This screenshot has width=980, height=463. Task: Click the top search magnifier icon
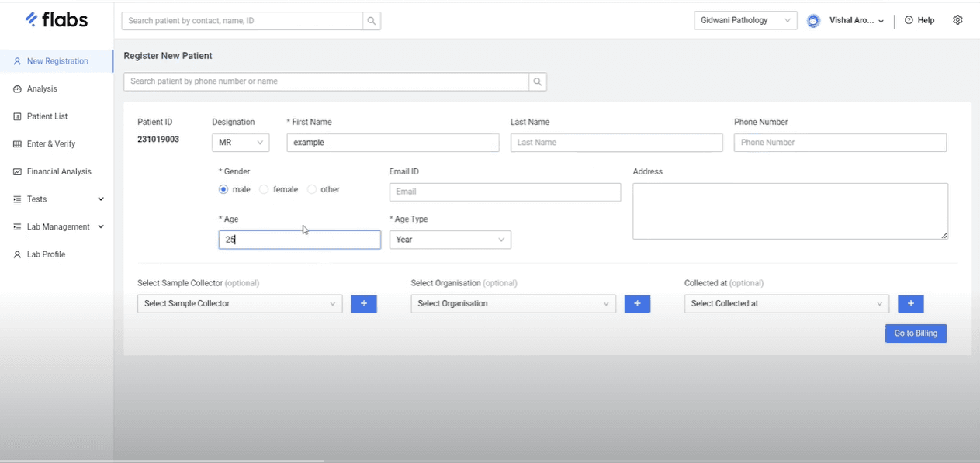[372, 21]
